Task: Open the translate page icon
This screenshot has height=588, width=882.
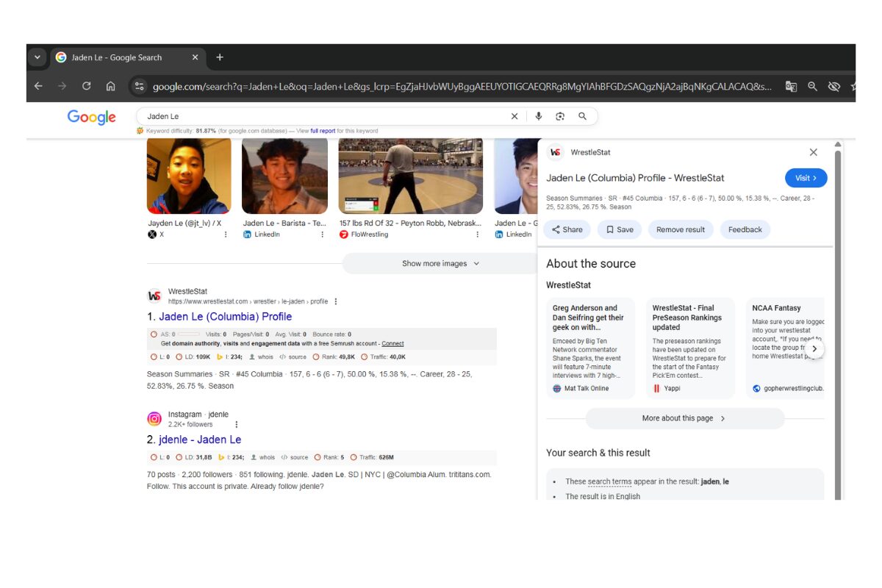Action: pyautogui.click(x=791, y=86)
